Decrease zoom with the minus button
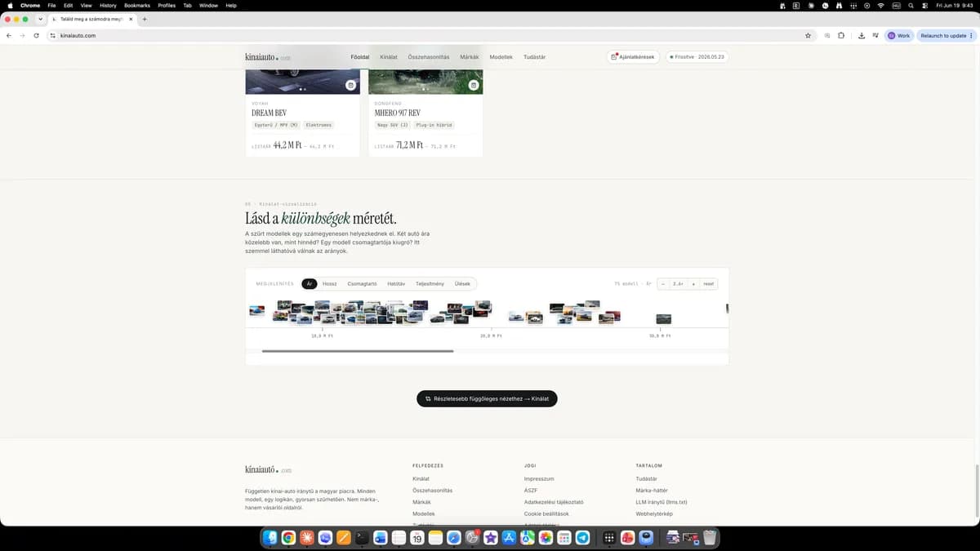 point(663,284)
